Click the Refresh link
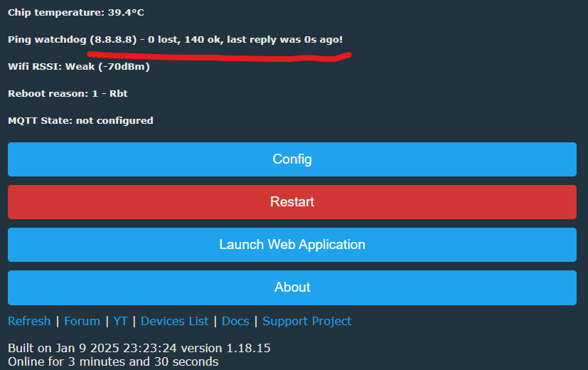The width and height of the screenshot is (588, 370). click(29, 321)
